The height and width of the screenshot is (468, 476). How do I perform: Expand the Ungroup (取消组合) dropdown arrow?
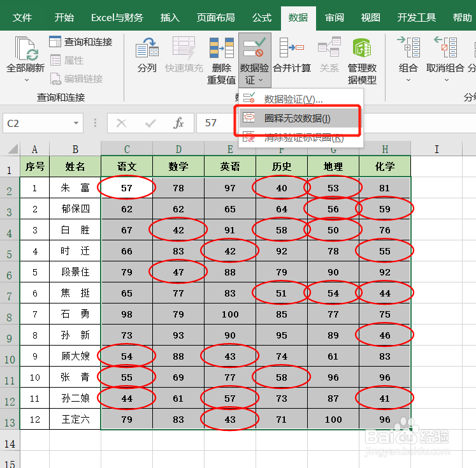tap(446, 80)
